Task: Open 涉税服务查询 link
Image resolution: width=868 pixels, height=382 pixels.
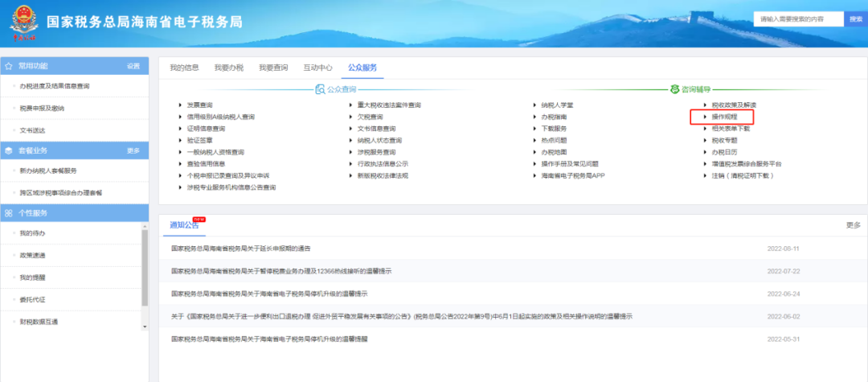Action: 376,152
